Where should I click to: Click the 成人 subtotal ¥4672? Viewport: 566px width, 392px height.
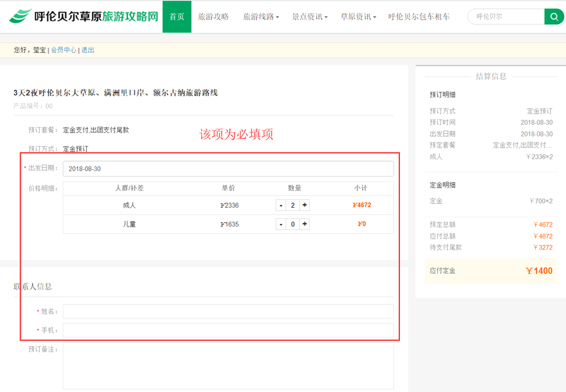point(361,205)
